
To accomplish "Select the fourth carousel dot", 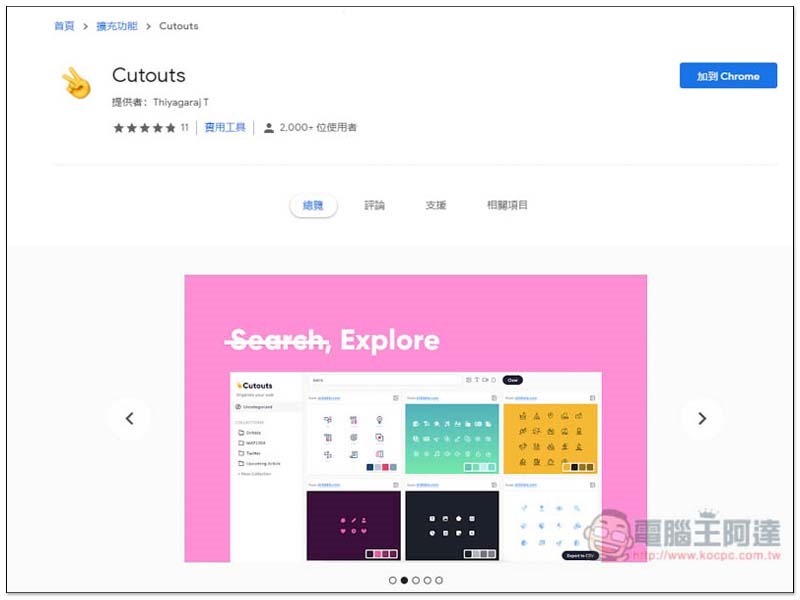I will click(428, 580).
